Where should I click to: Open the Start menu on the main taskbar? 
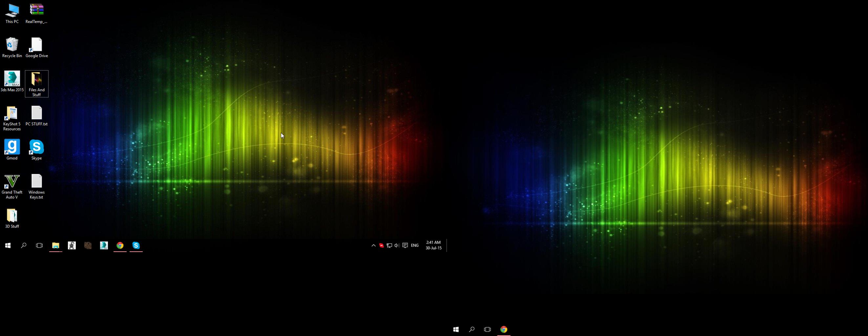[x=8, y=245]
